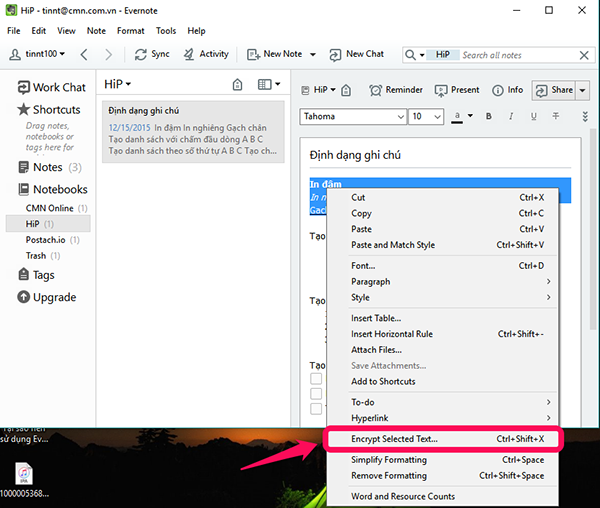The width and height of the screenshot is (600, 508).
Task: Open the search options dropdown arrow
Action: click(422, 55)
